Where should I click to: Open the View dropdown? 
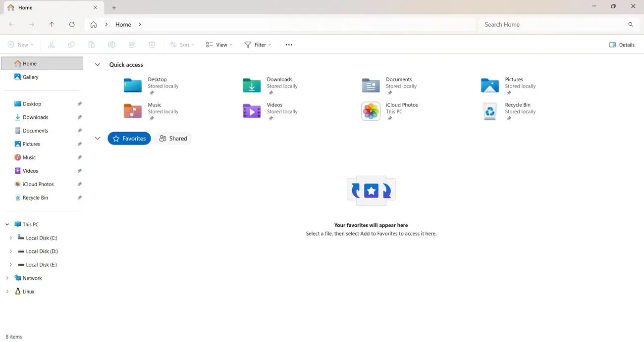pos(219,45)
